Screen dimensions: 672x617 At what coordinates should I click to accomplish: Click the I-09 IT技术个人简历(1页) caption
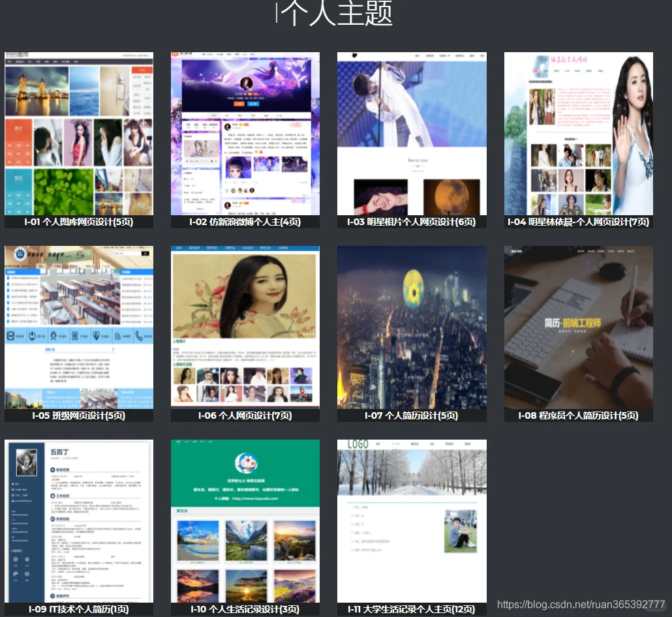(78, 609)
